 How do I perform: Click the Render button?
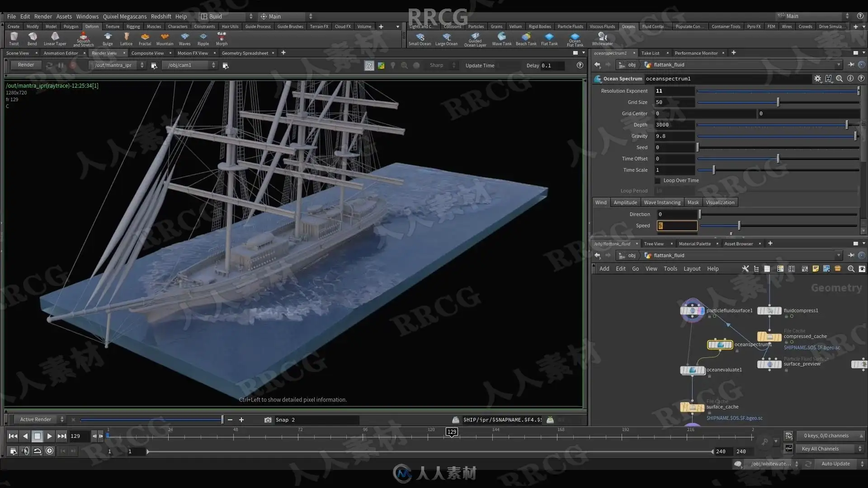26,65
